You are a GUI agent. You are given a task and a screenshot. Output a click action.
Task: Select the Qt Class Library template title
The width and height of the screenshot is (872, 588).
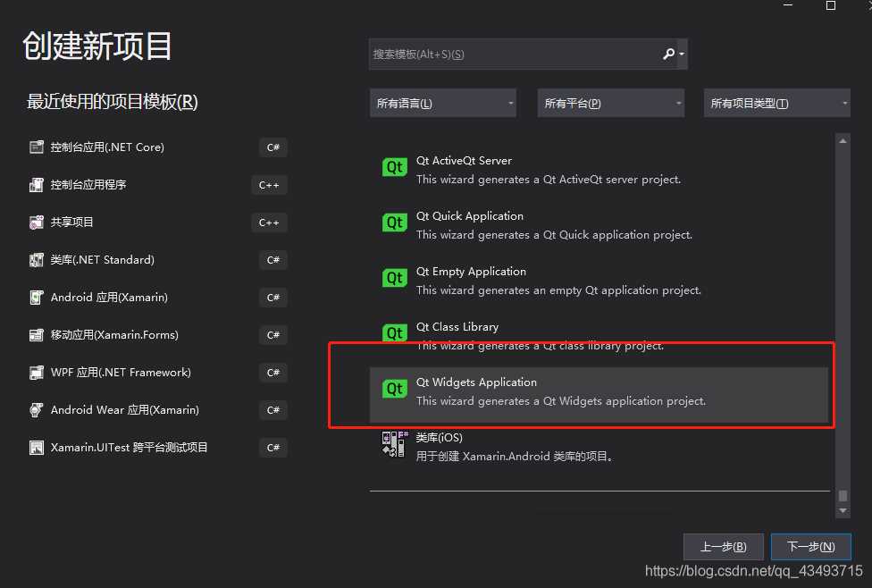tap(457, 326)
